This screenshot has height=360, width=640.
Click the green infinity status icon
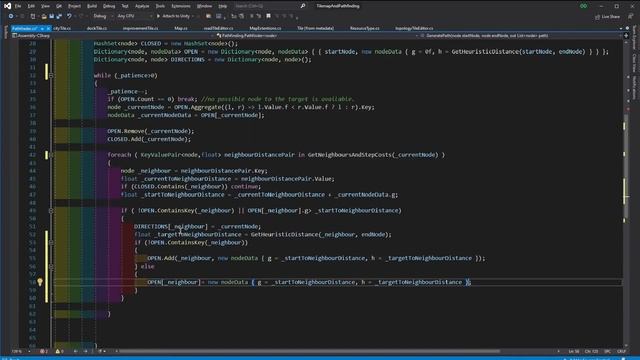point(584,6)
